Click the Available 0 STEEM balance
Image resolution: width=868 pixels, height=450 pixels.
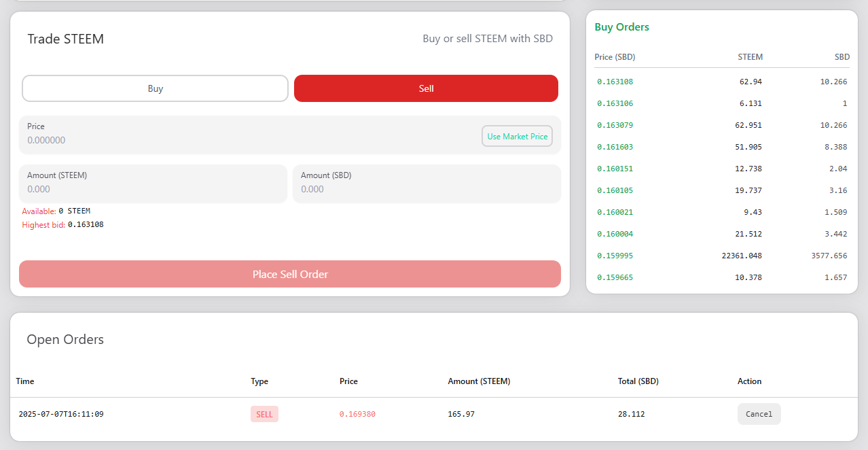(56, 211)
